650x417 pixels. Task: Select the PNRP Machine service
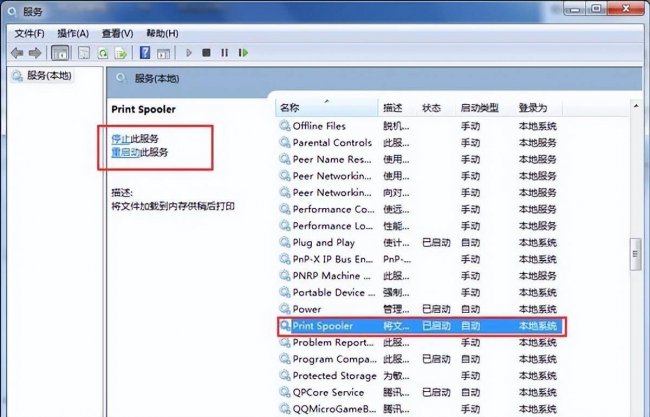(x=332, y=276)
